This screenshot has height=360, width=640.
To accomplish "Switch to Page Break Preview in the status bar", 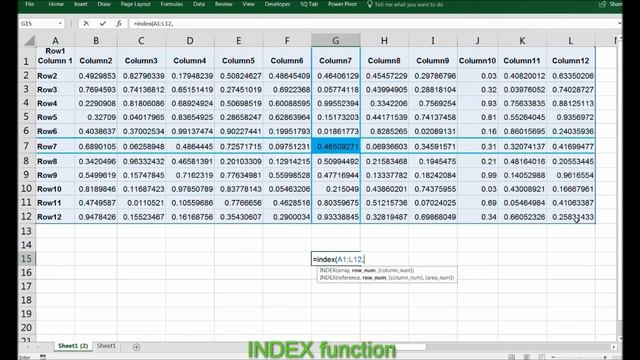I will point(541,357).
